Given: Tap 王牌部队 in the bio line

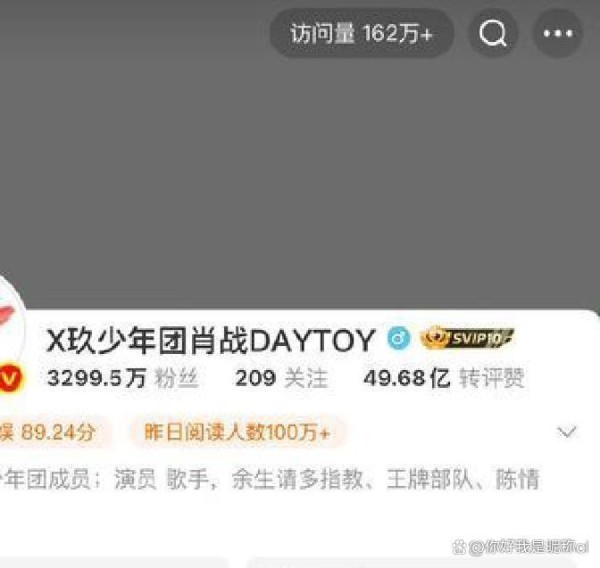Looking at the screenshot, I should coord(430,478).
